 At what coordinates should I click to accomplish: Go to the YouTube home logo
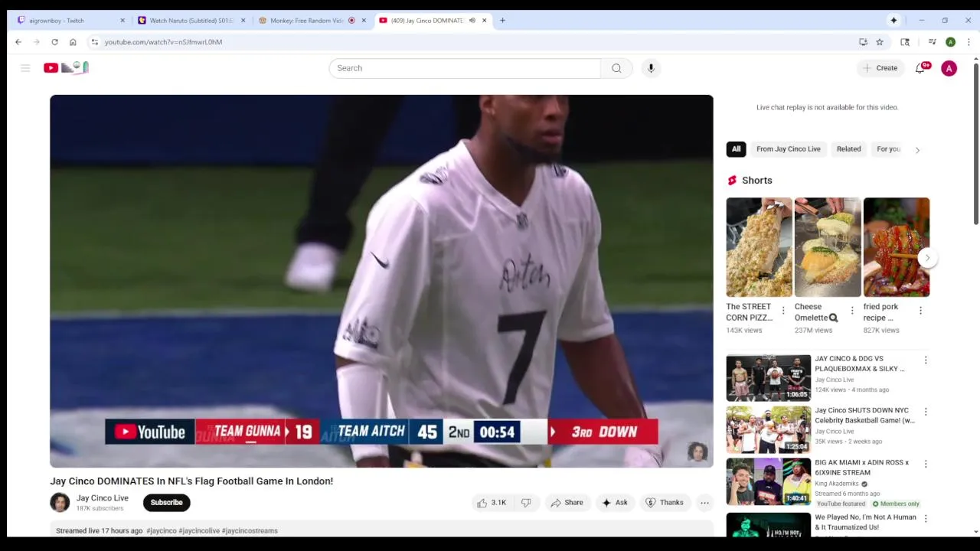(x=66, y=68)
